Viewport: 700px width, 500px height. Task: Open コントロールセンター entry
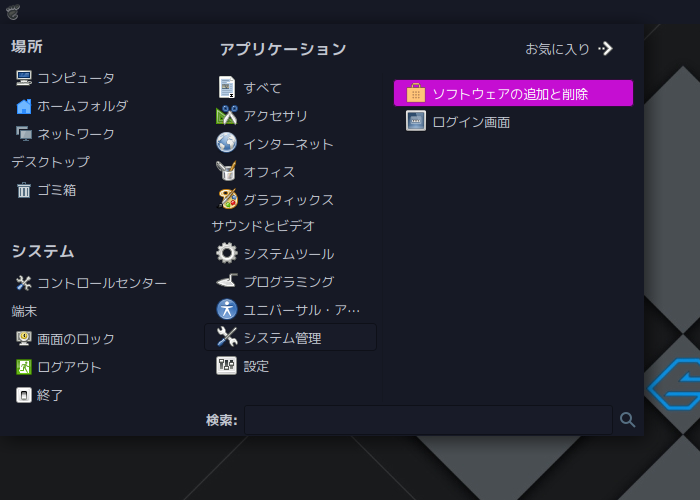coord(91,283)
